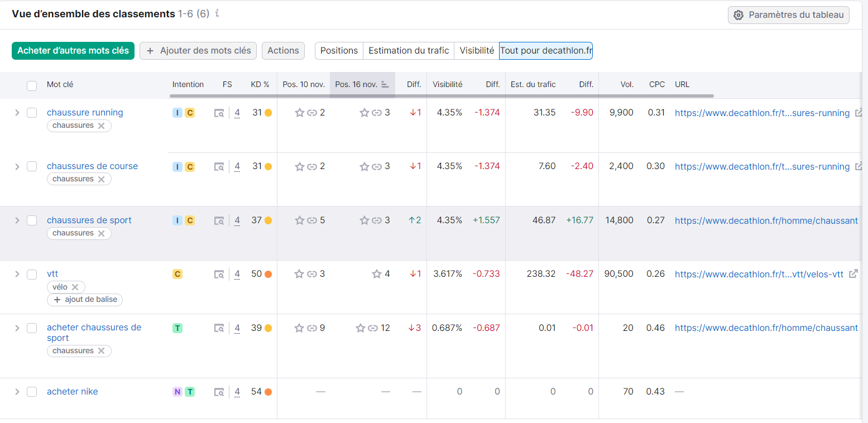Remove chaussures tag from chaussures de sport
The width and height of the screenshot is (868, 423).
point(101,233)
